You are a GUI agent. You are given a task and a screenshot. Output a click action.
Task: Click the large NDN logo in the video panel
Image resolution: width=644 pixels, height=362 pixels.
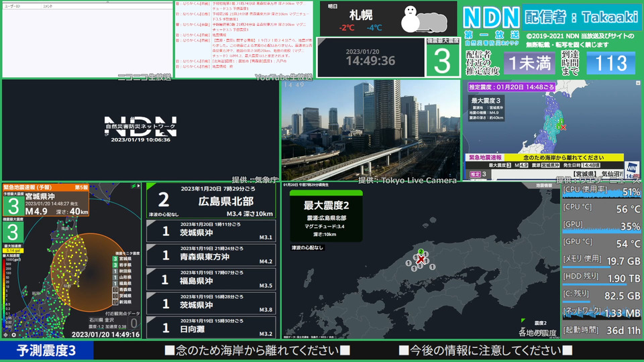coord(140,126)
